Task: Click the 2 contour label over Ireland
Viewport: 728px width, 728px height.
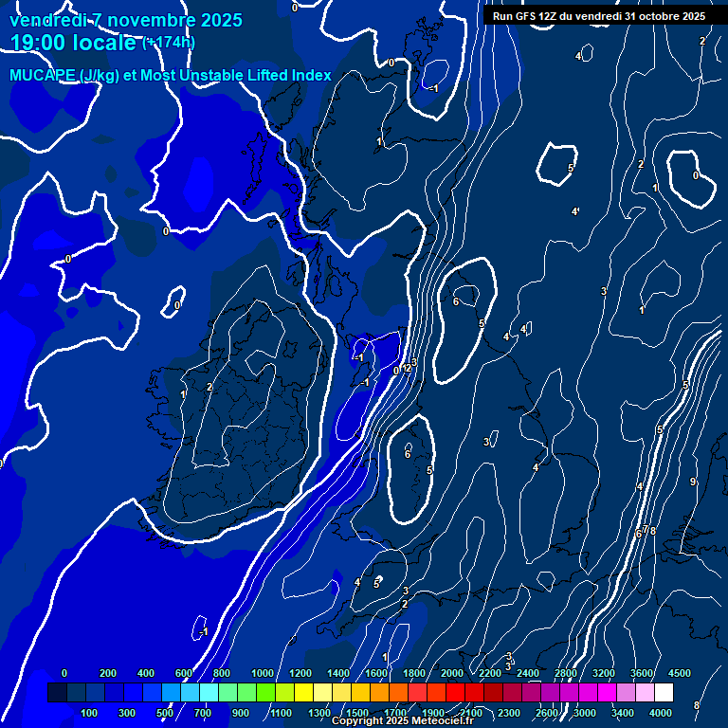Action: coord(209,387)
